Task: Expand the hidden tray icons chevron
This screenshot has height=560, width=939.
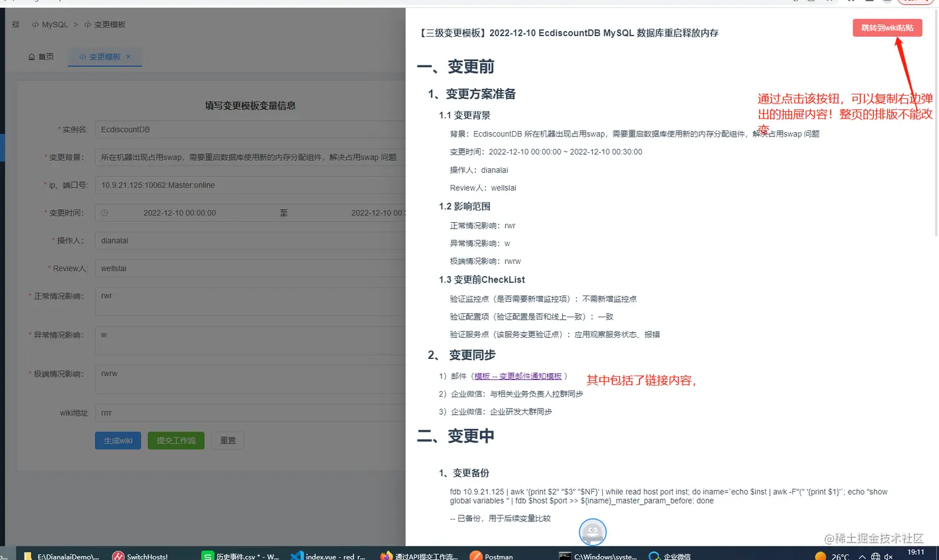Action: pos(862,556)
